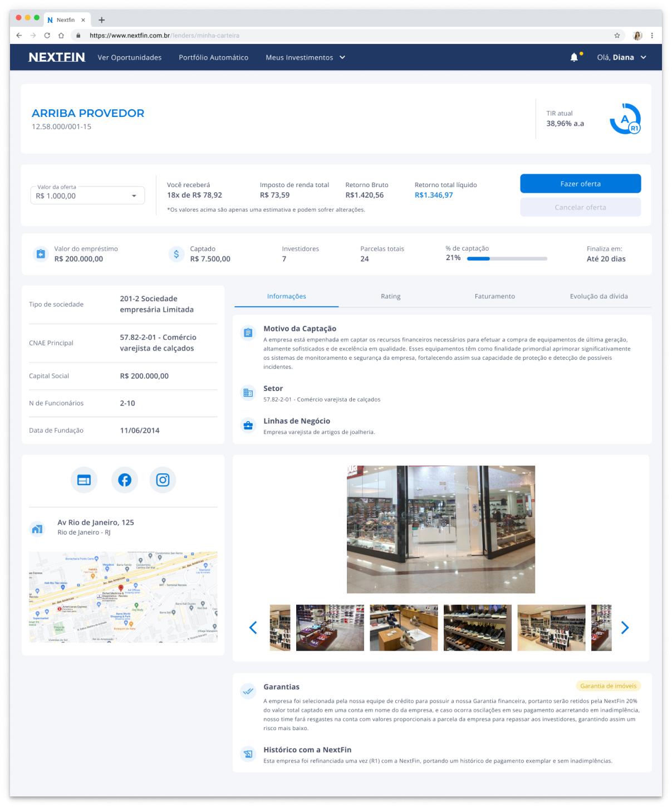
Task: Go to browser home icon
Action: pos(61,35)
